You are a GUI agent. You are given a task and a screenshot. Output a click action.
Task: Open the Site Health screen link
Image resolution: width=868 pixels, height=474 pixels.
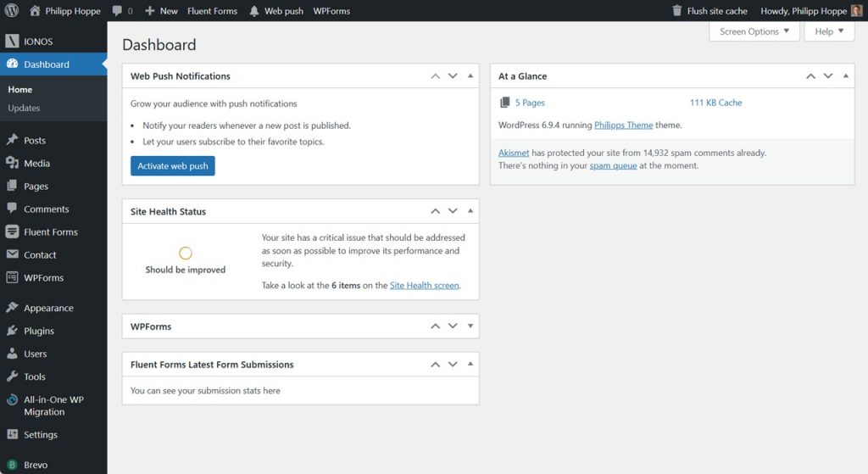click(x=424, y=285)
